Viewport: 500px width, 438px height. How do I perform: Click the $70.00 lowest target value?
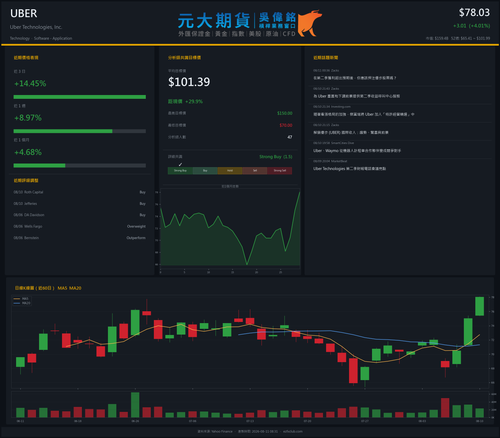click(286, 125)
